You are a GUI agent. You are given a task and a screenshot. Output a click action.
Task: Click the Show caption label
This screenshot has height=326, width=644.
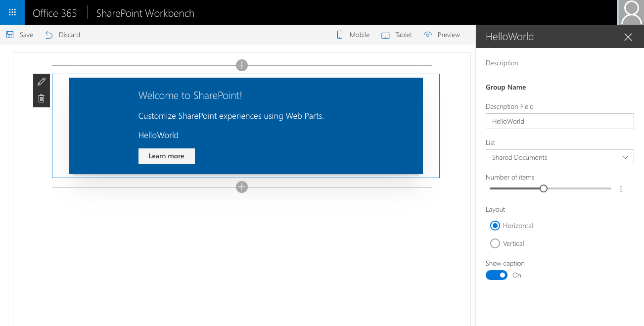[505, 263]
